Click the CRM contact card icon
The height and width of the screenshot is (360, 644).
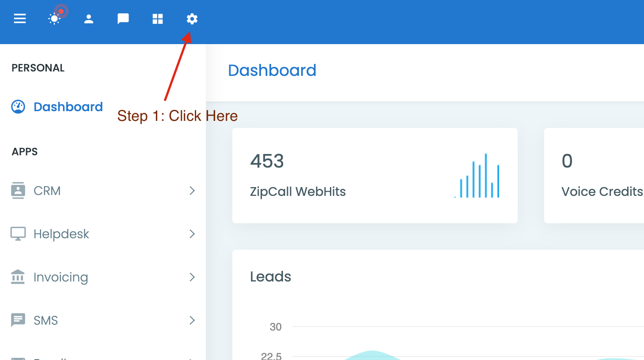[x=18, y=191]
